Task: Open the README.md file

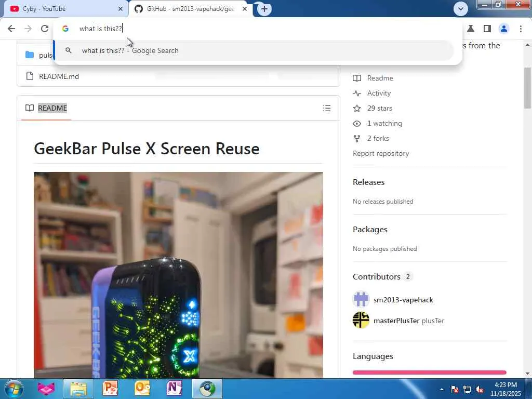Action: click(x=59, y=76)
